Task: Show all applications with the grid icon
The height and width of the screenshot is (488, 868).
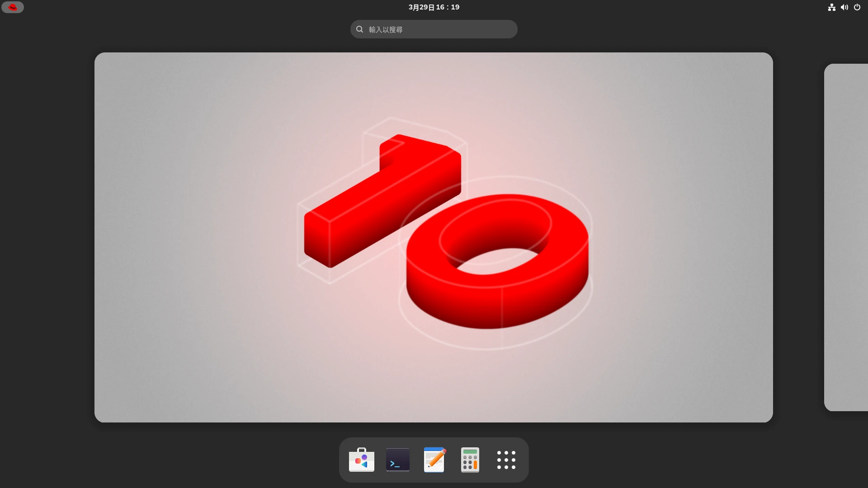Action: point(506,460)
